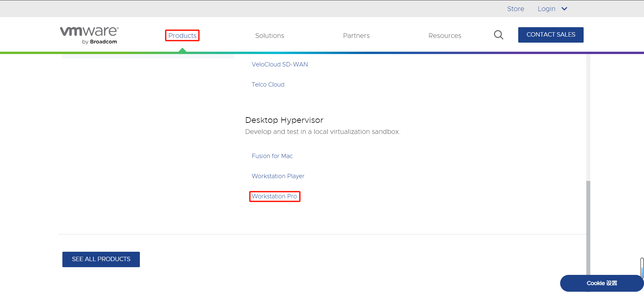The width and height of the screenshot is (644, 292).
Task: Expand the Login dropdown chevron
Action: tap(564, 9)
